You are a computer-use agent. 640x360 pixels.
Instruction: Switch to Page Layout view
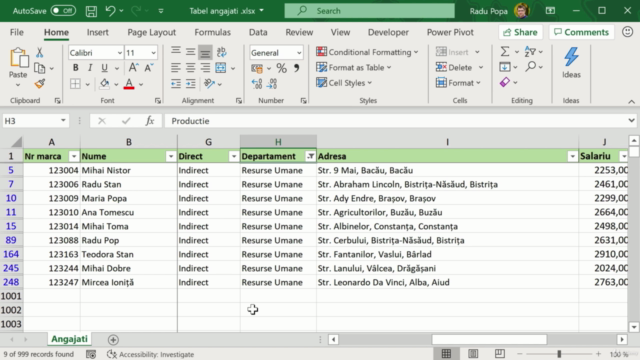(473, 353)
